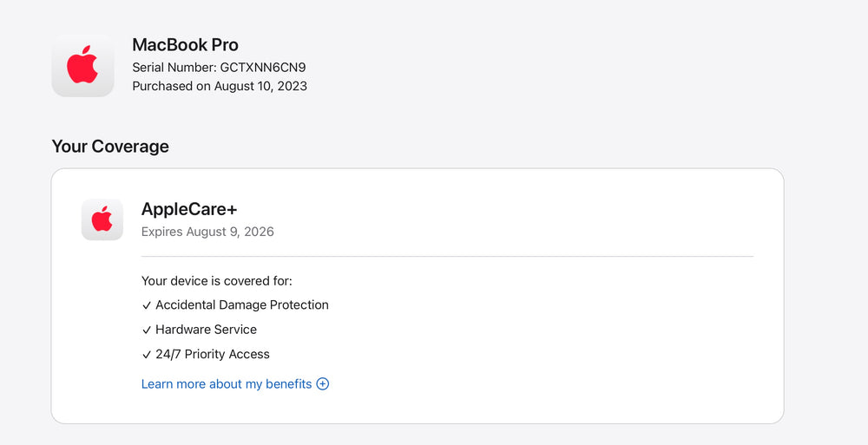Select the serial number GCTXNN6CN9 text
Image resolution: width=868 pixels, height=445 pixels.
[263, 67]
